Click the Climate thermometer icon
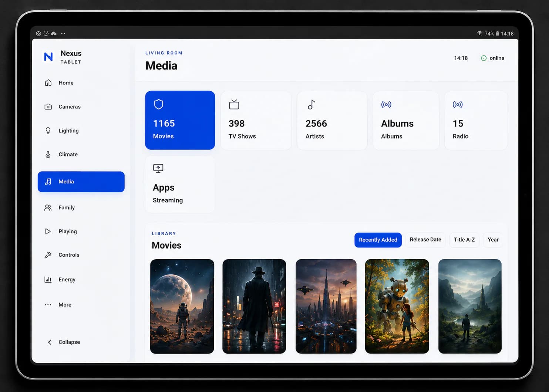549x392 pixels. point(48,154)
